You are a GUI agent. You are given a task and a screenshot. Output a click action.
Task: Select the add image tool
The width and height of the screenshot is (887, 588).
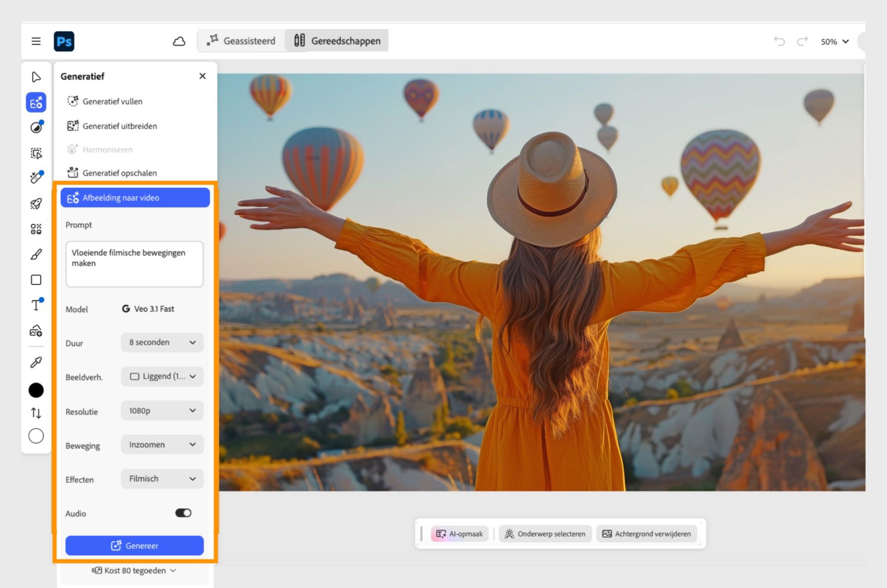[36, 330]
